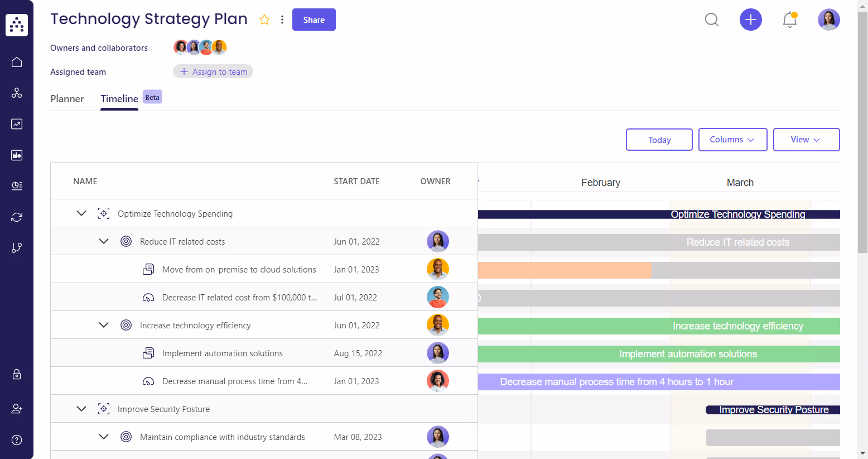Screen dimensions: 868x459
Task: Open the Help question mark icon
Action: [x=16, y=440]
